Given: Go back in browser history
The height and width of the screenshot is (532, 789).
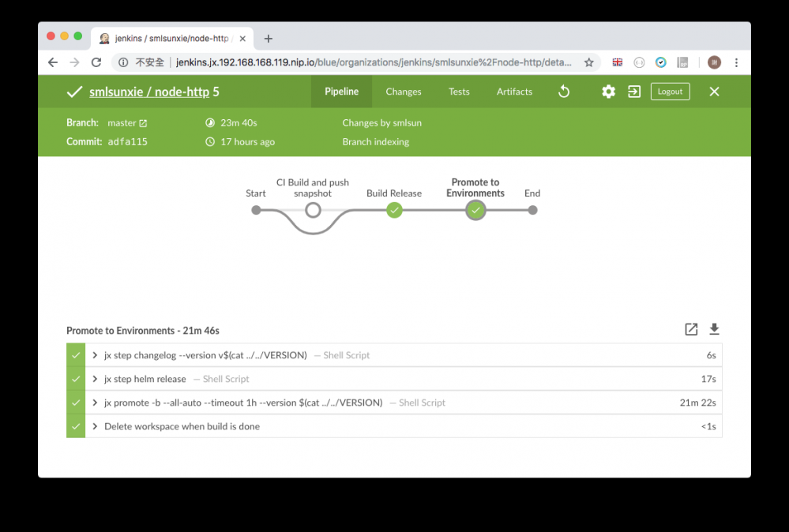Looking at the screenshot, I should point(53,62).
